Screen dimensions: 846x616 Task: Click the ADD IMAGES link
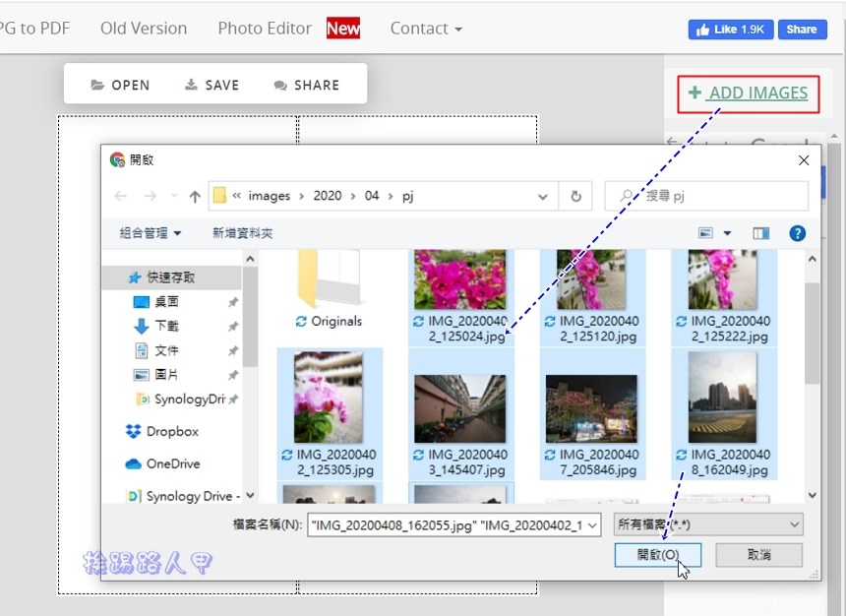click(758, 92)
